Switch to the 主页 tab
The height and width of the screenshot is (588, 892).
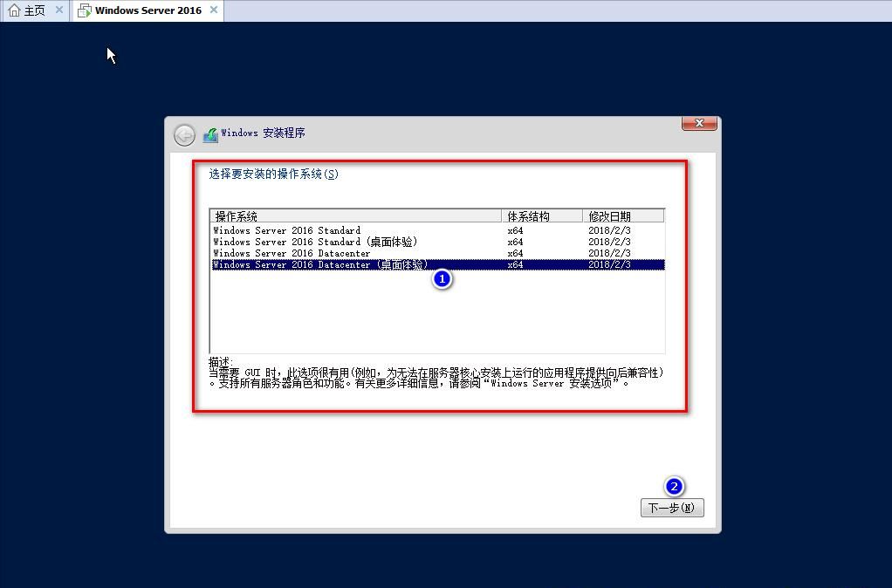[x=31, y=11]
